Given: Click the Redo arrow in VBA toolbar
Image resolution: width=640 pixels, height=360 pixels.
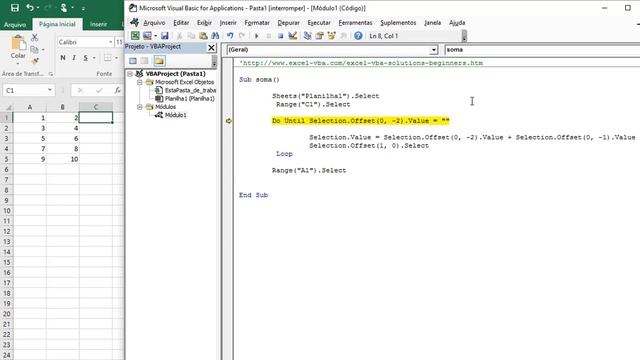Looking at the screenshot, I should point(242,36).
